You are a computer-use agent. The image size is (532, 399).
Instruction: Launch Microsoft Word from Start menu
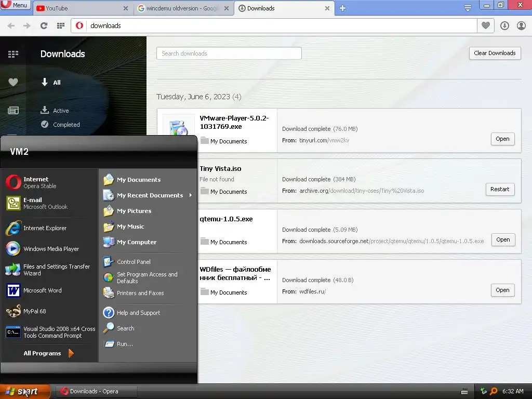point(50,290)
